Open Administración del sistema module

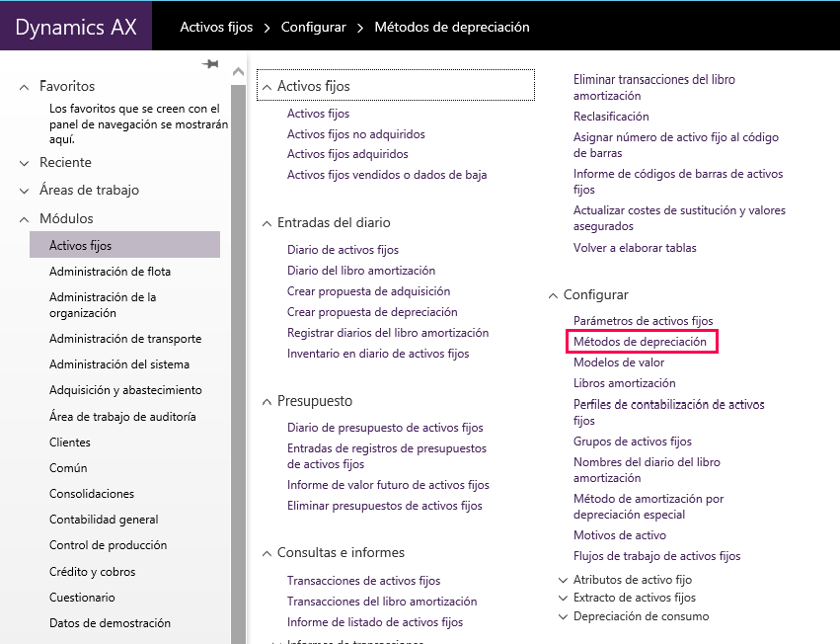click(x=119, y=364)
